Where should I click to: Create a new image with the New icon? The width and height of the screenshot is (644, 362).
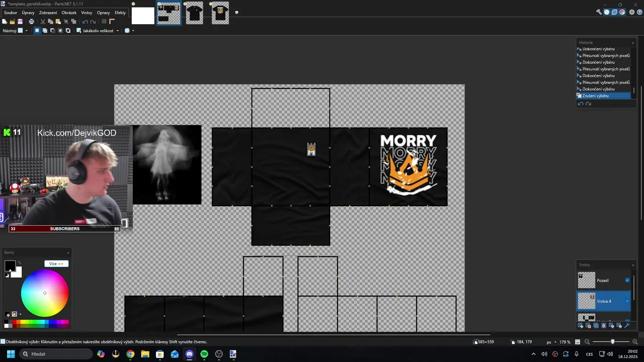coord(5,22)
